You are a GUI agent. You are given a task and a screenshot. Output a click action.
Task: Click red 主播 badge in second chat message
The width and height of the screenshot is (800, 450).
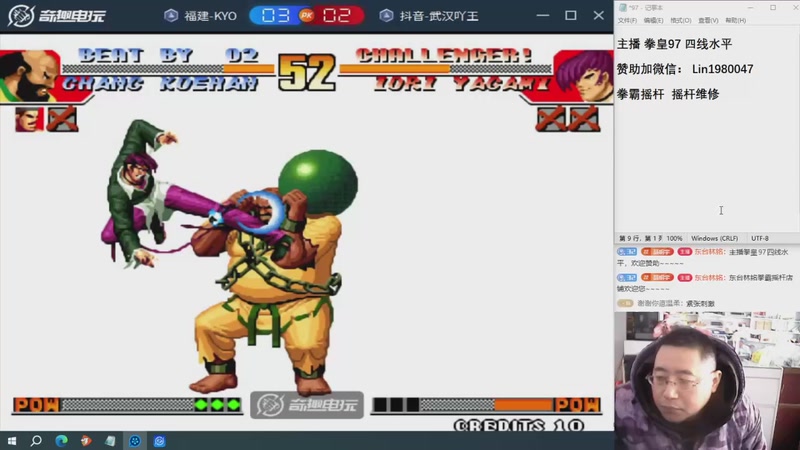click(684, 278)
